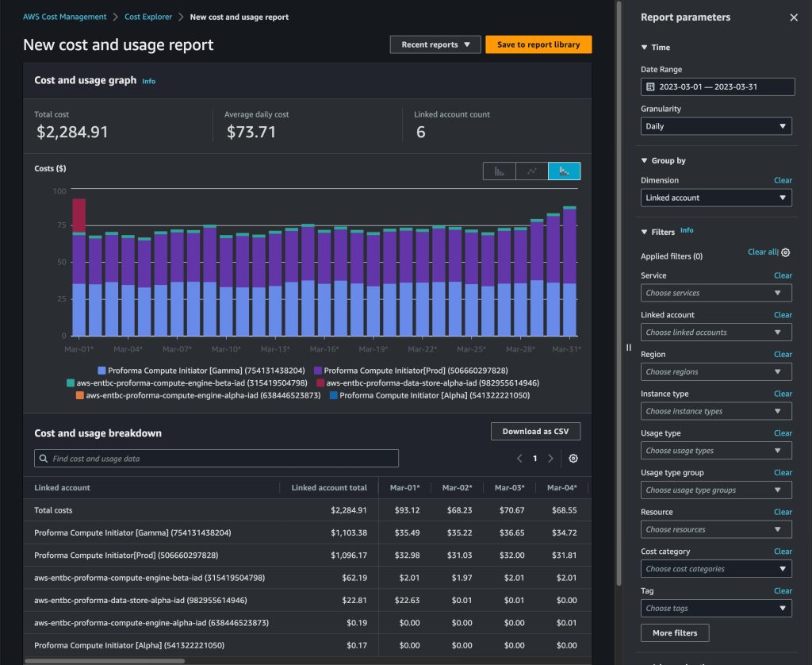Toggle Gamma account legend series
This screenshot has height=665, width=812.
(x=201, y=371)
